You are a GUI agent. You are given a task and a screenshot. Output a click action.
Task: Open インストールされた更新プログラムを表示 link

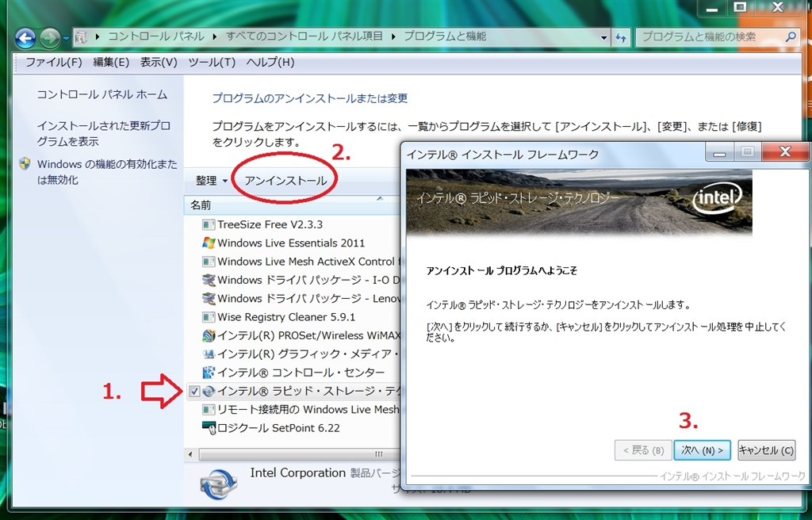click(104, 133)
